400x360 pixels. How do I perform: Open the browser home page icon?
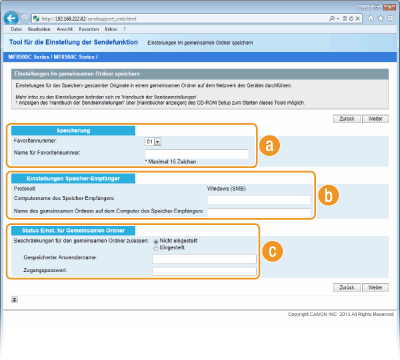(x=371, y=19)
